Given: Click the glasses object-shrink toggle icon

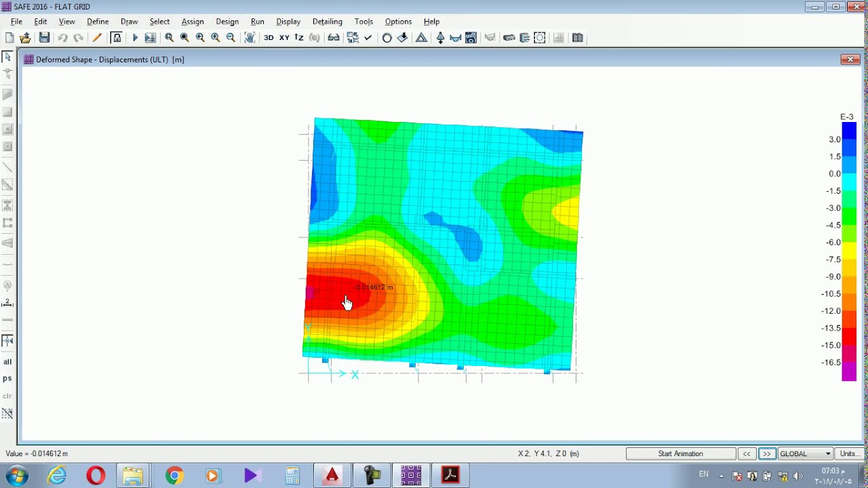Looking at the screenshot, I should (334, 38).
